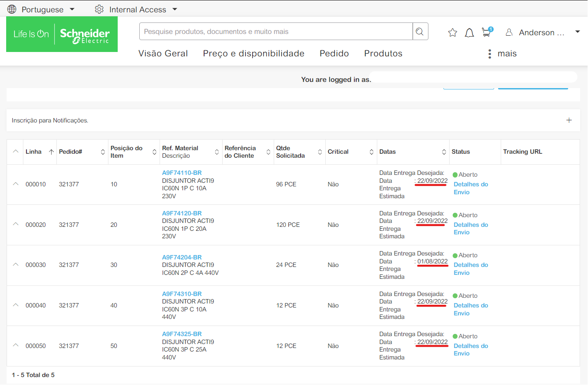The width and height of the screenshot is (588, 385).
Task: Collapse row 000010 chevron
Action: [16, 184]
